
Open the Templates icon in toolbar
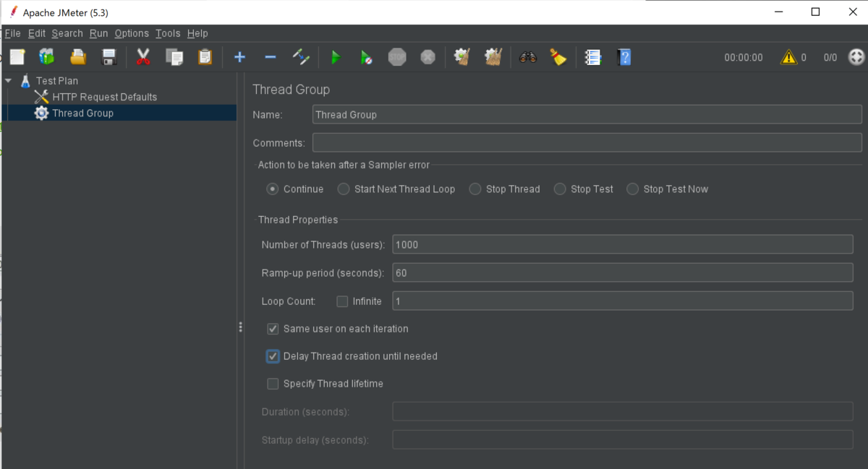[47, 57]
